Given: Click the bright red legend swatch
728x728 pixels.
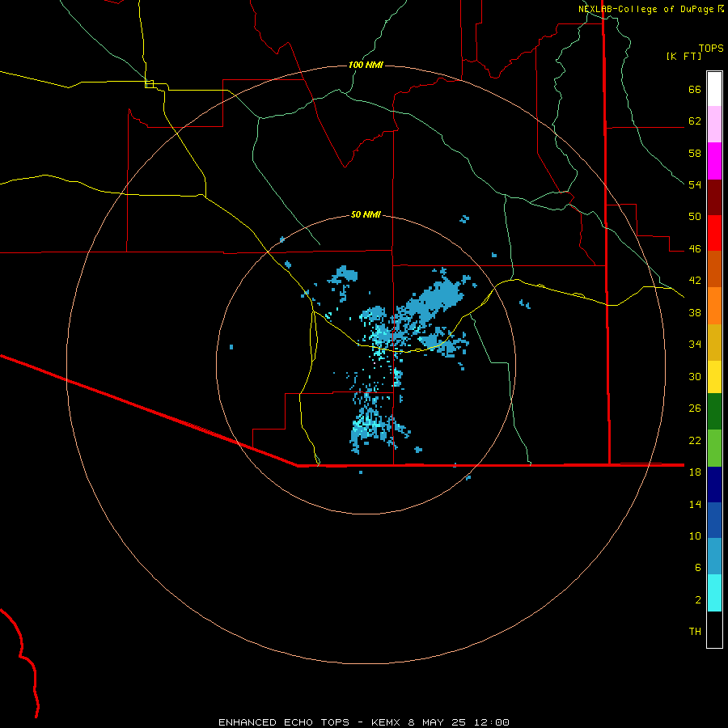Looking at the screenshot, I should [x=714, y=233].
